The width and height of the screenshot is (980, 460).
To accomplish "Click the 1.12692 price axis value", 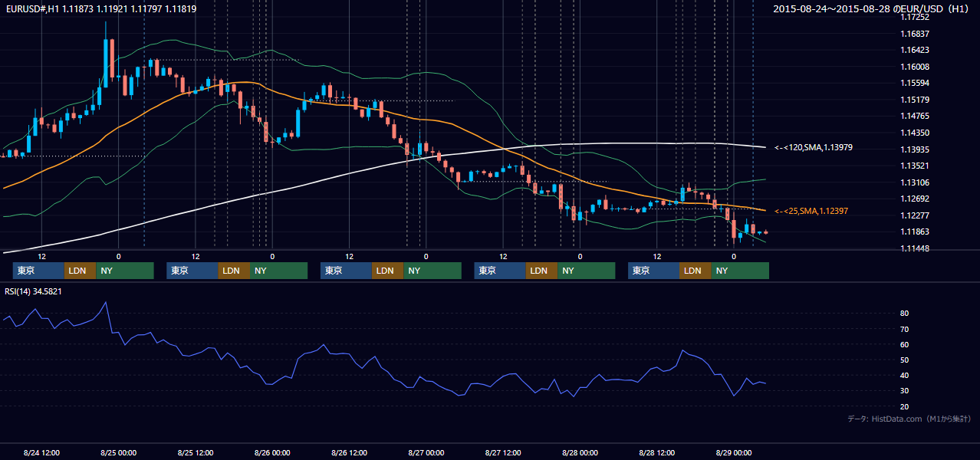I will click(915, 199).
